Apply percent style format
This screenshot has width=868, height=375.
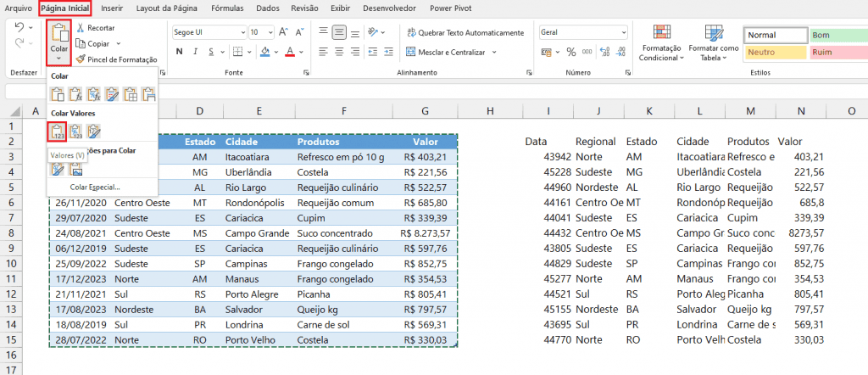[x=571, y=52]
